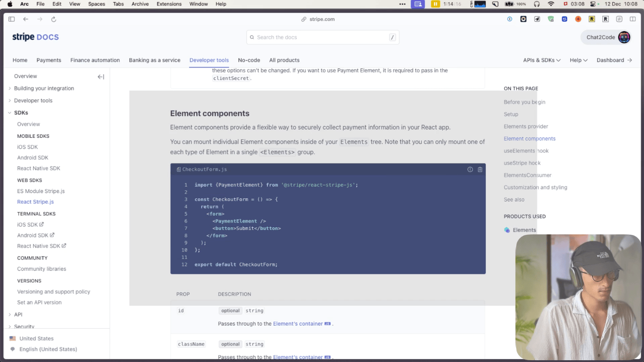Image resolution: width=644 pixels, height=362 pixels.
Task: Open iOS SDK under Terminal SDKs
Action: pyautogui.click(x=30, y=225)
